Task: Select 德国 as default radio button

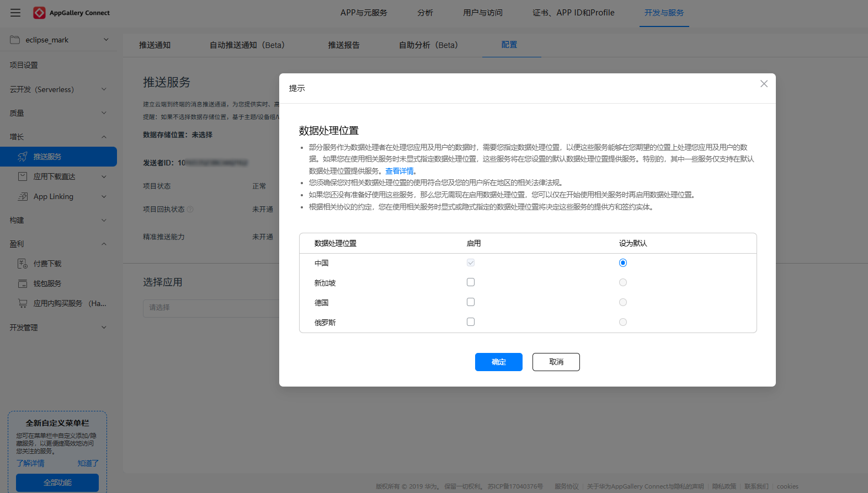Action: [x=623, y=302]
